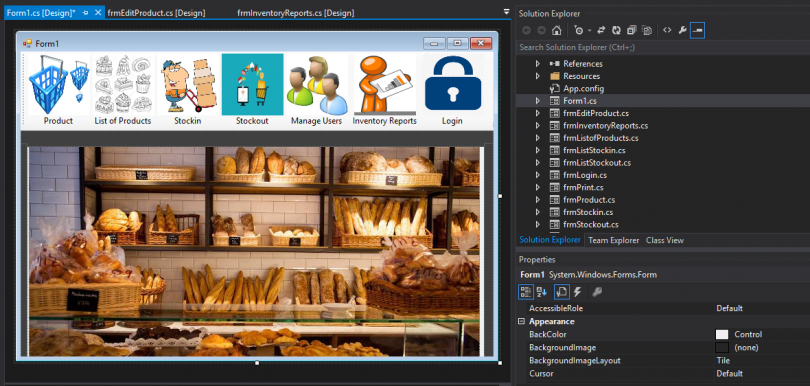The height and width of the screenshot is (386, 810).
Task: Click the Properties wrench icon in Solution Explorer
Action: tap(682, 30)
